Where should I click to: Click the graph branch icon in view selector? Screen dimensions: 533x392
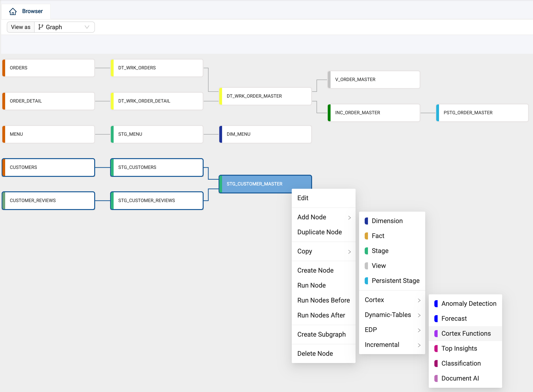point(41,27)
